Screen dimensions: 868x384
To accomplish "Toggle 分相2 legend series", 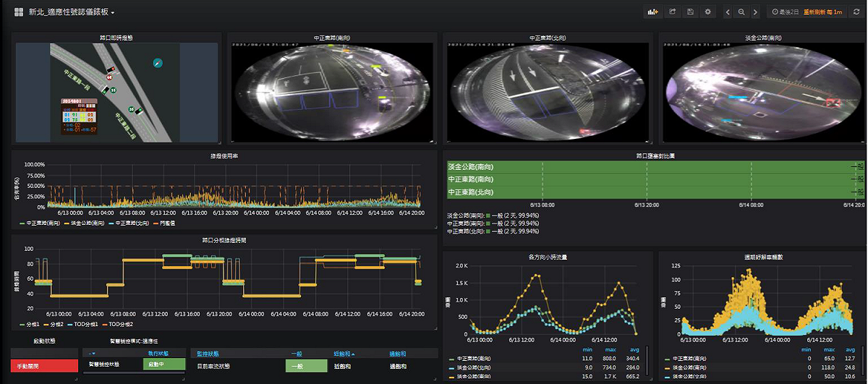I will 55,325.
